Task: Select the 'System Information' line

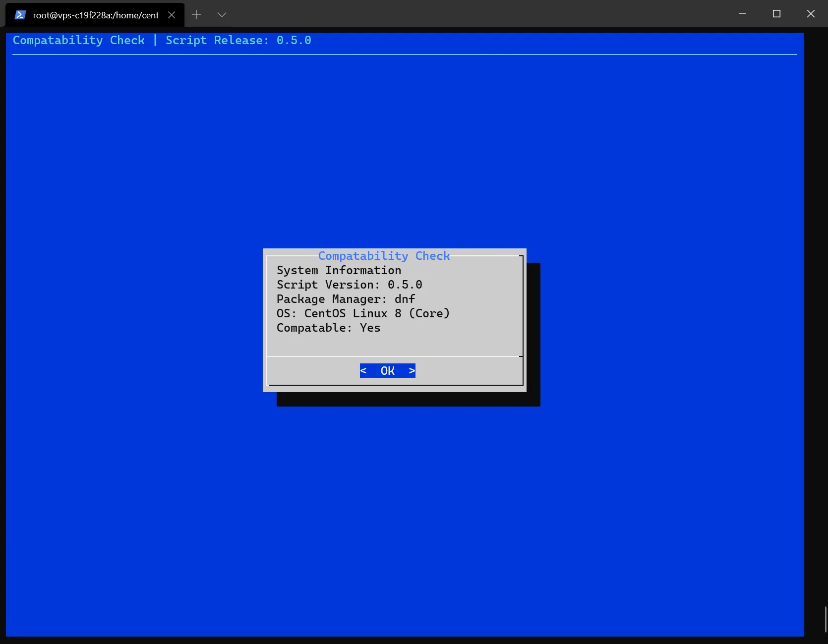Action: (339, 270)
